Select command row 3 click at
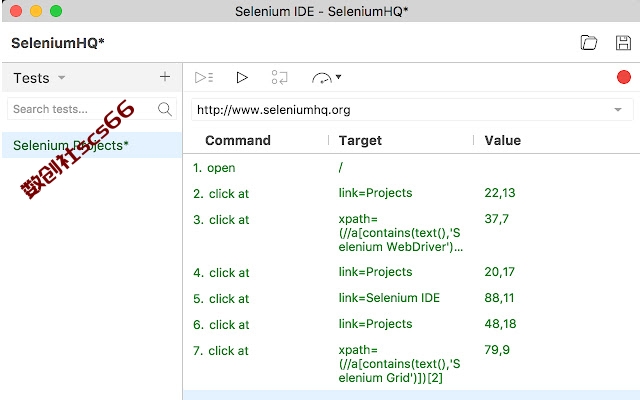 (411, 233)
